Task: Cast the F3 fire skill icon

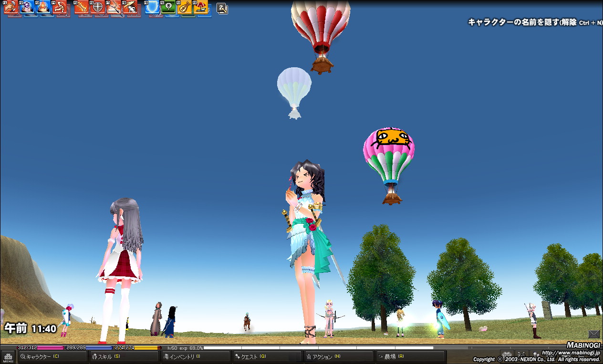Action: (43, 7)
